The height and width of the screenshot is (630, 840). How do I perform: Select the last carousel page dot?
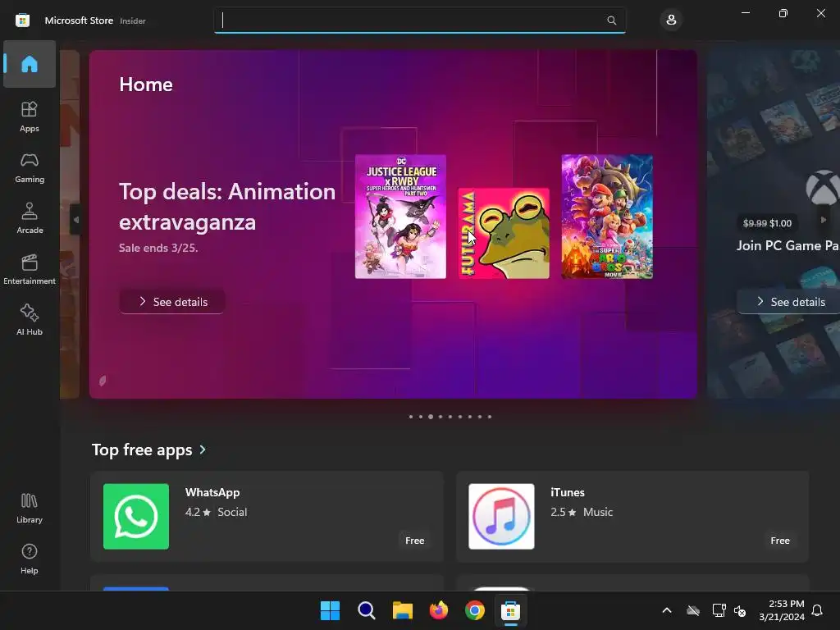pos(490,417)
